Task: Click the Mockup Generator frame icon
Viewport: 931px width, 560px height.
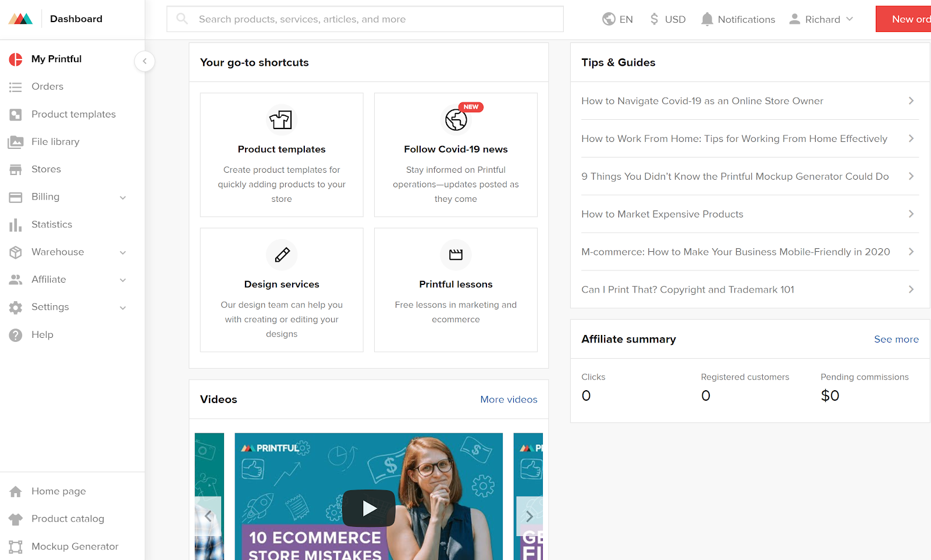Action: [16, 547]
